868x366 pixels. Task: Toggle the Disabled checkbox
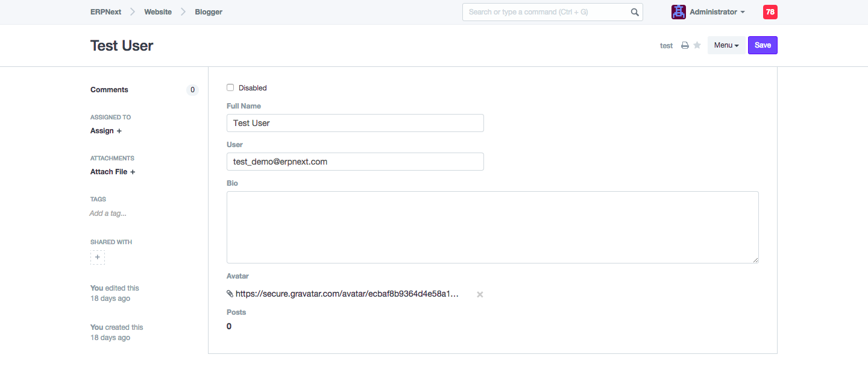point(230,87)
